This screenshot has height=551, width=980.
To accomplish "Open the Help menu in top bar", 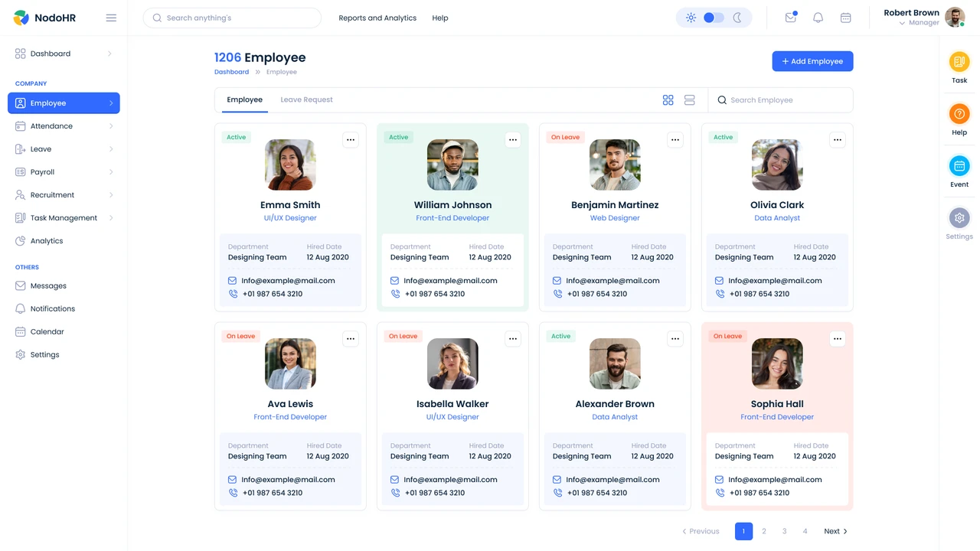I will [440, 18].
